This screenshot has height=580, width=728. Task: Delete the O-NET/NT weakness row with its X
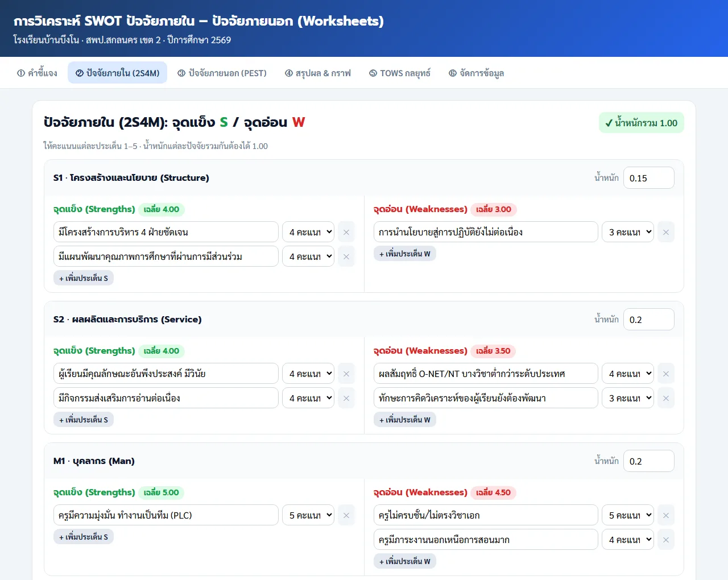[x=665, y=374]
